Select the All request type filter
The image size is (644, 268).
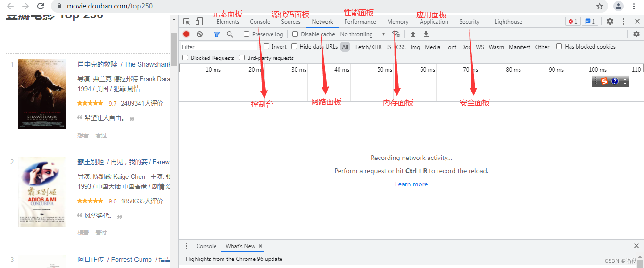tap(345, 47)
